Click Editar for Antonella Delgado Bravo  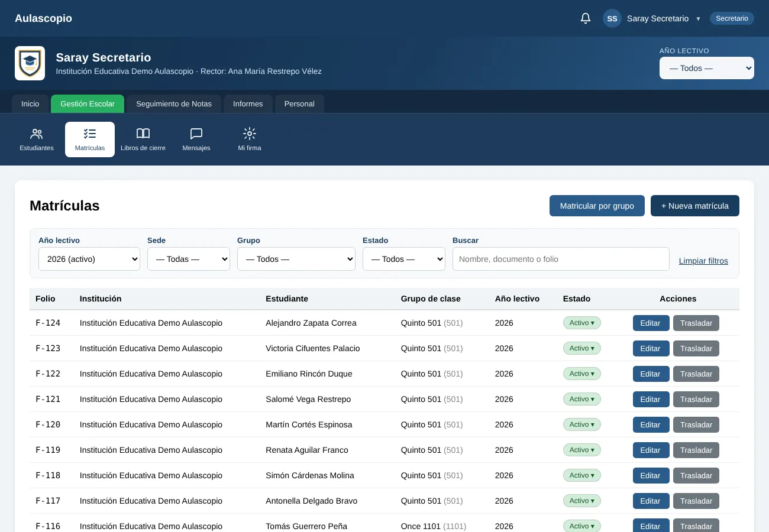point(651,501)
